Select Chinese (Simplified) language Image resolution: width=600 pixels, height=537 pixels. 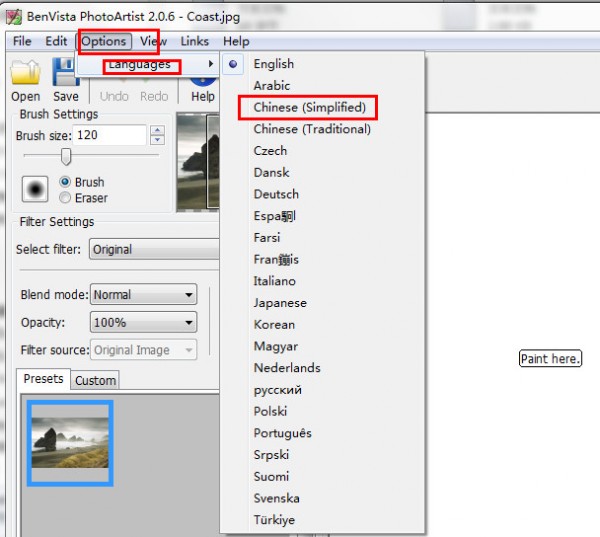pos(309,107)
